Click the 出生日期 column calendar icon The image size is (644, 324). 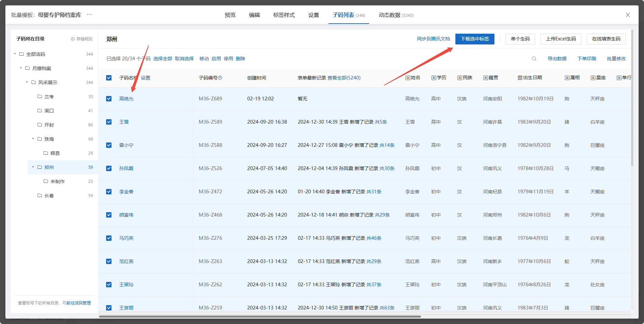click(520, 78)
